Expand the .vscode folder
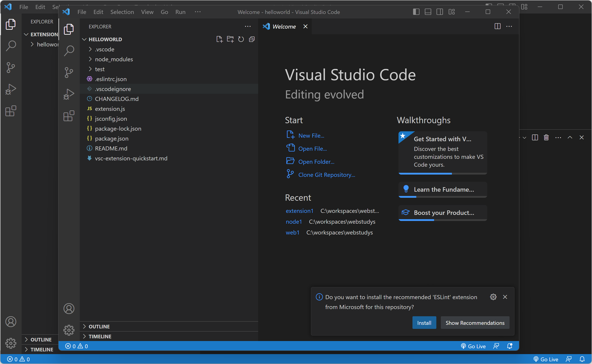592x364 pixels. tap(104, 49)
